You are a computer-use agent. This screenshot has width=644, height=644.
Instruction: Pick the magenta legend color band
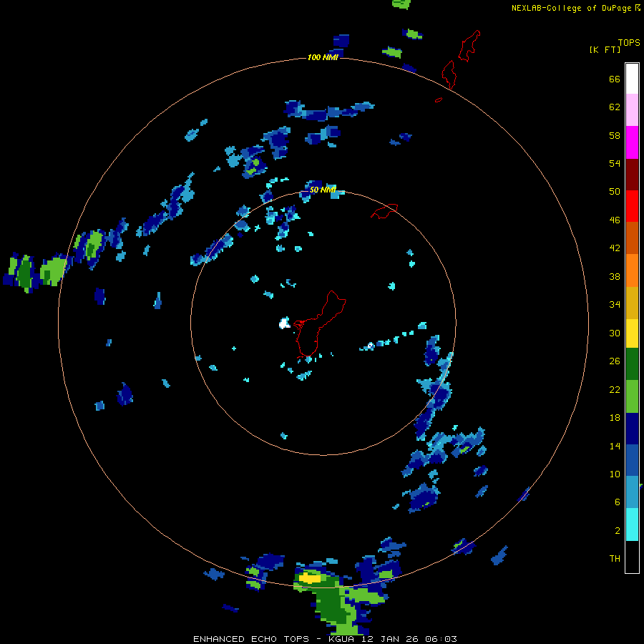tap(632, 142)
